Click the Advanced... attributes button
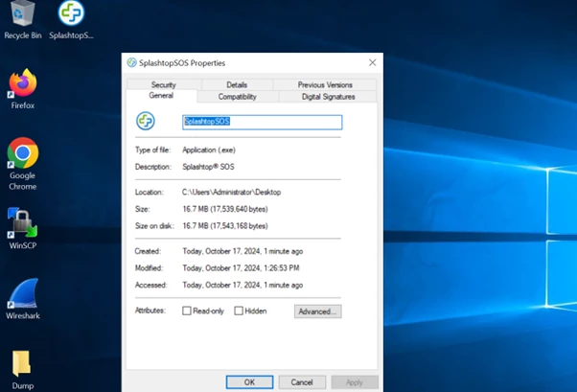Viewport: 577px width, 392px height. [x=318, y=311]
